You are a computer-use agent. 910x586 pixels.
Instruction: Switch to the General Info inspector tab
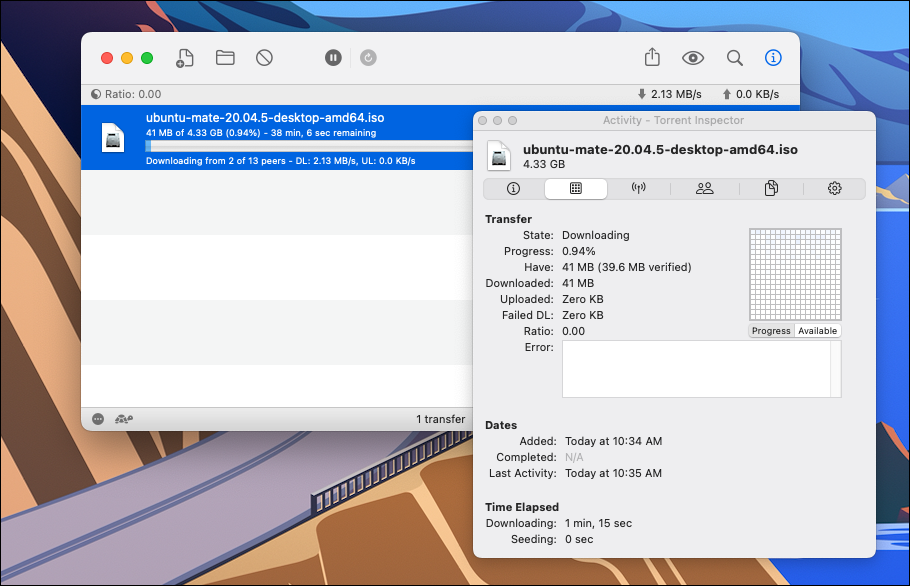[x=513, y=188]
